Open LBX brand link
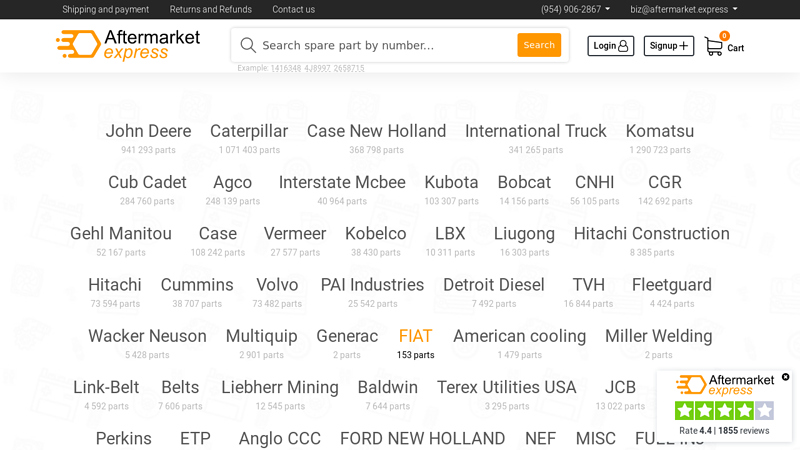 [x=450, y=233]
